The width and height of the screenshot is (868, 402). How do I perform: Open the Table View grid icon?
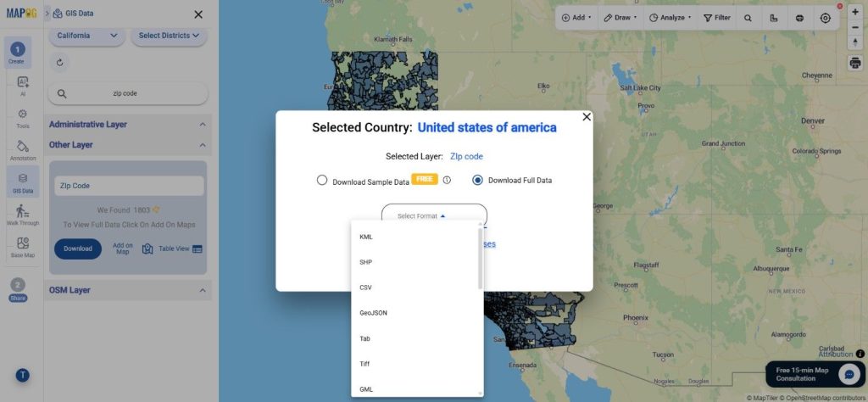coord(197,249)
